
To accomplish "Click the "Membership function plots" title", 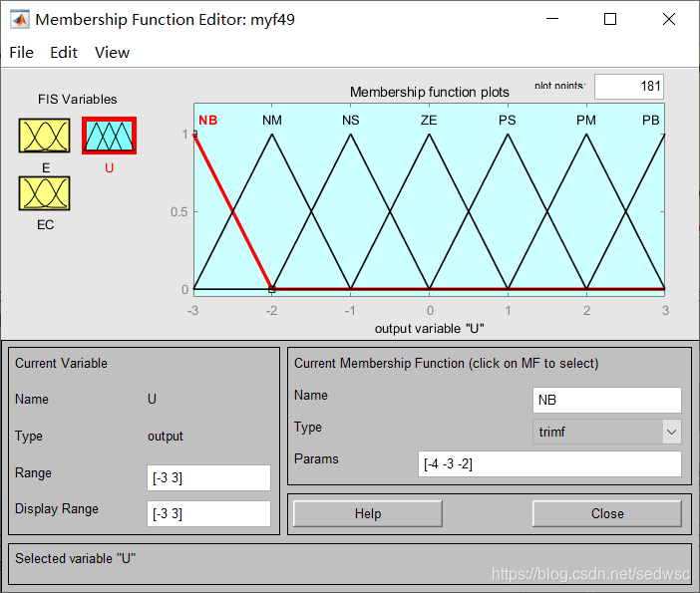I will pos(430,92).
